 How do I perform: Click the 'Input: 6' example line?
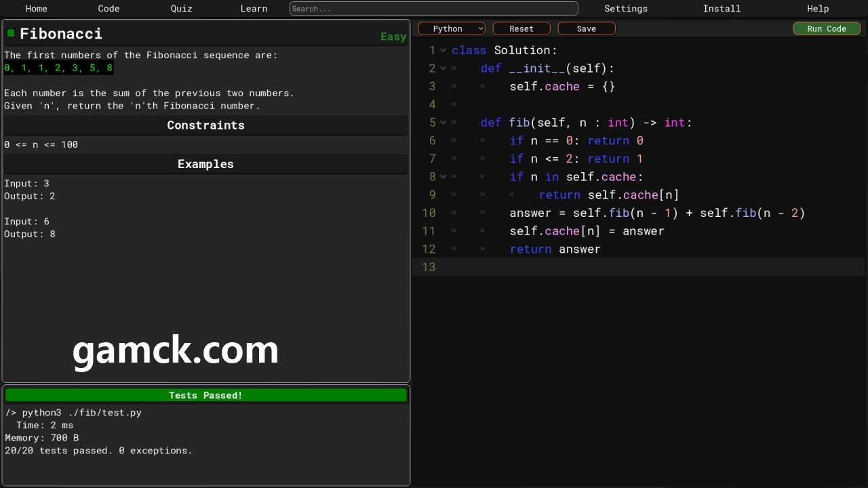[x=26, y=221]
